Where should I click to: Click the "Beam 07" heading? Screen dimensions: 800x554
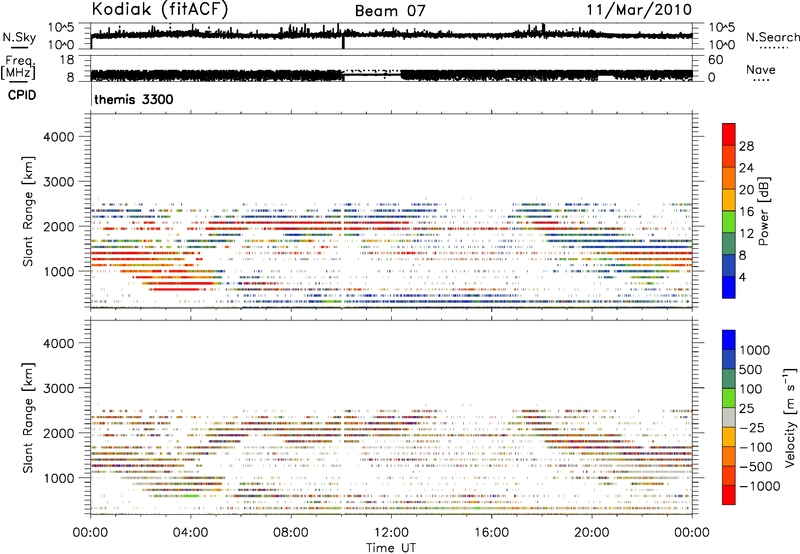click(390, 11)
